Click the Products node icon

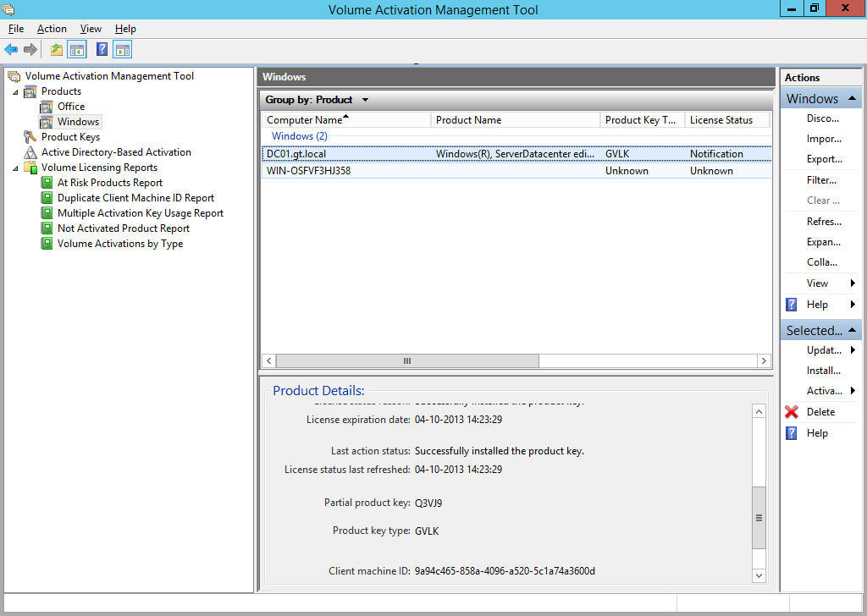(x=30, y=91)
